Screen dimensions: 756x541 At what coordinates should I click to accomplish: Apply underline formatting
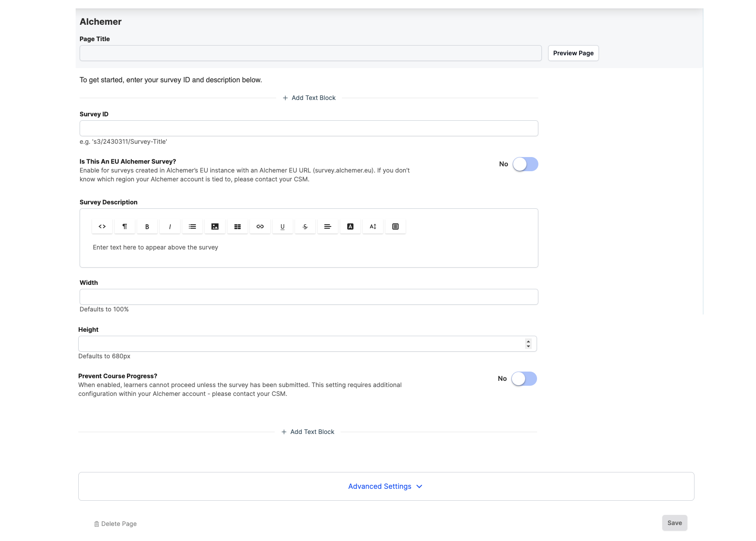(282, 226)
